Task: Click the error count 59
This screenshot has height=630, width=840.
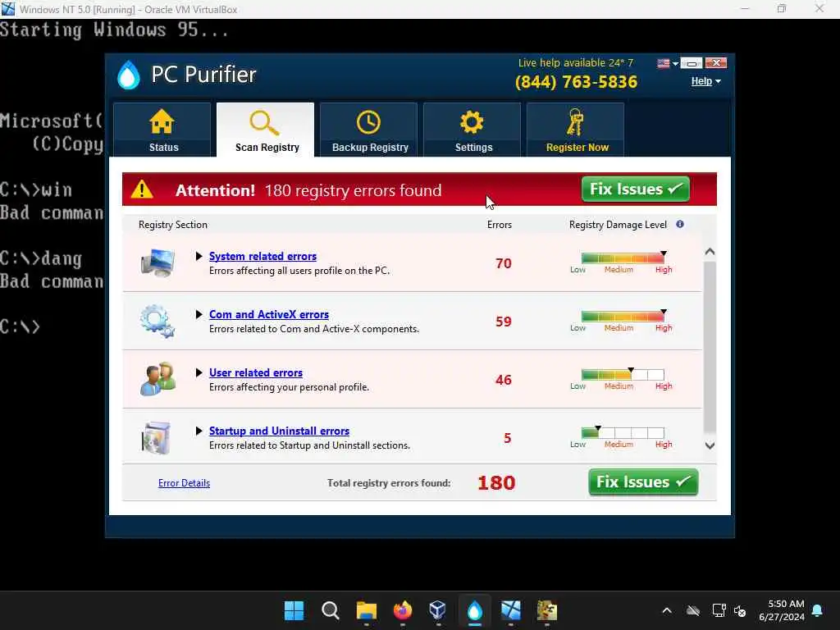Action: pyautogui.click(x=503, y=322)
